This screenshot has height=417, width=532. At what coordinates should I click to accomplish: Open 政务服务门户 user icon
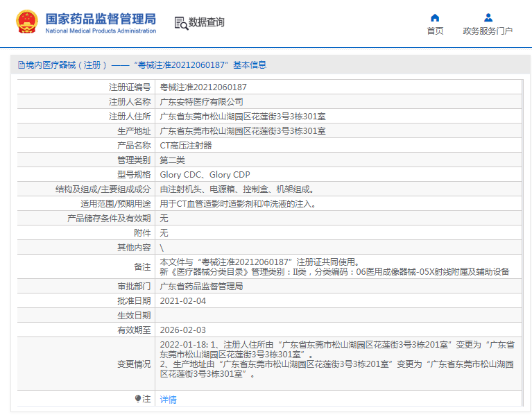488,17
